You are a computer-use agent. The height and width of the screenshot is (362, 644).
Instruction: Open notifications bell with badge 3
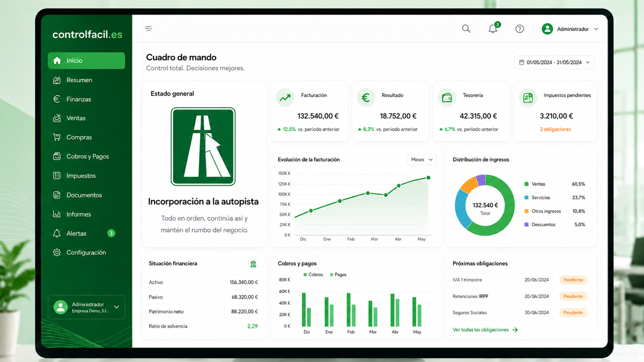(493, 29)
